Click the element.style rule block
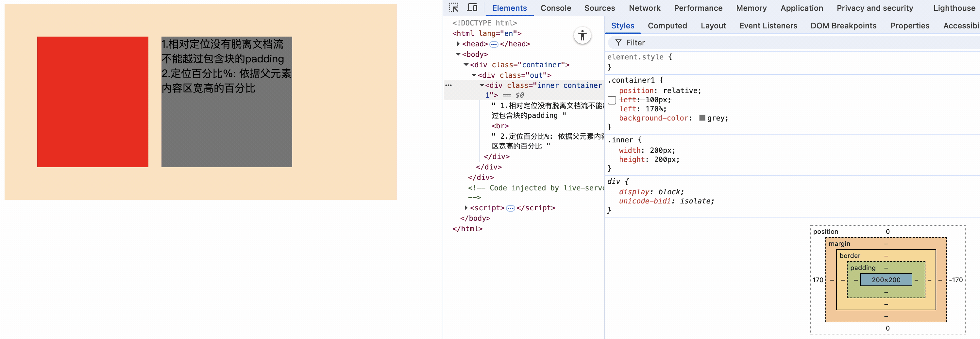The image size is (980, 339). 792,62
